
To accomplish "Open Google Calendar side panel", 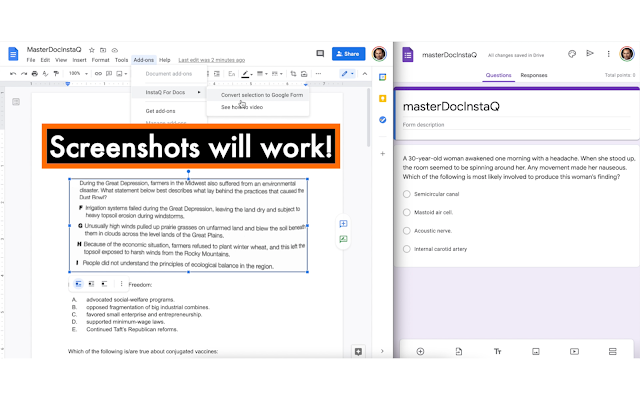I will point(382,77).
